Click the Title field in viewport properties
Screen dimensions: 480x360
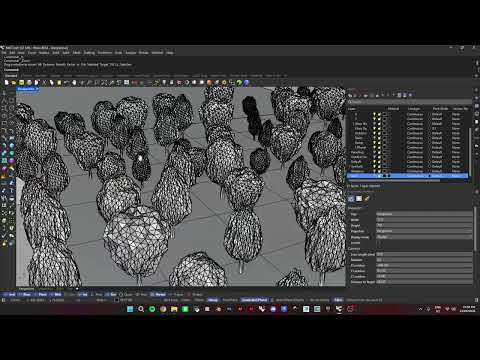pyautogui.click(x=424, y=214)
